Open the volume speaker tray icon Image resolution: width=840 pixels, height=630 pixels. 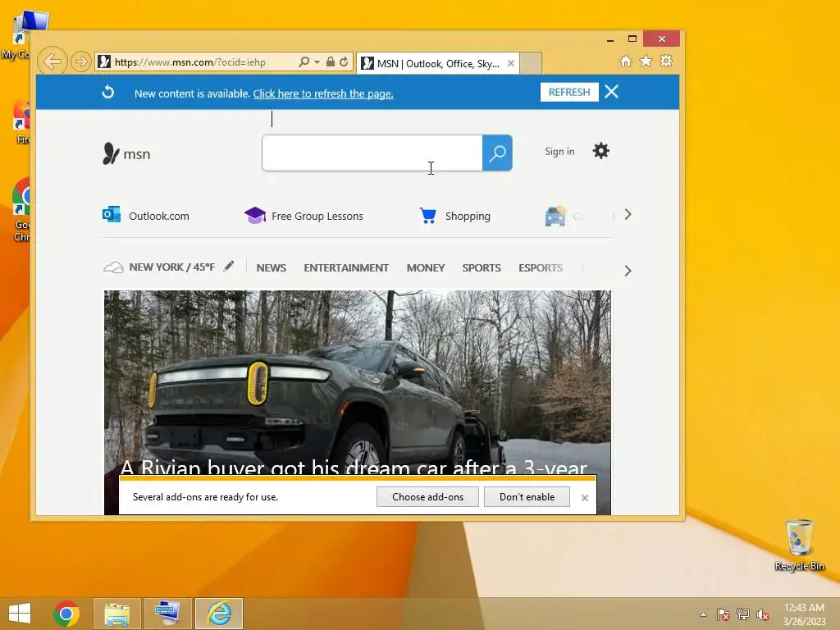[x=763, y=614]
